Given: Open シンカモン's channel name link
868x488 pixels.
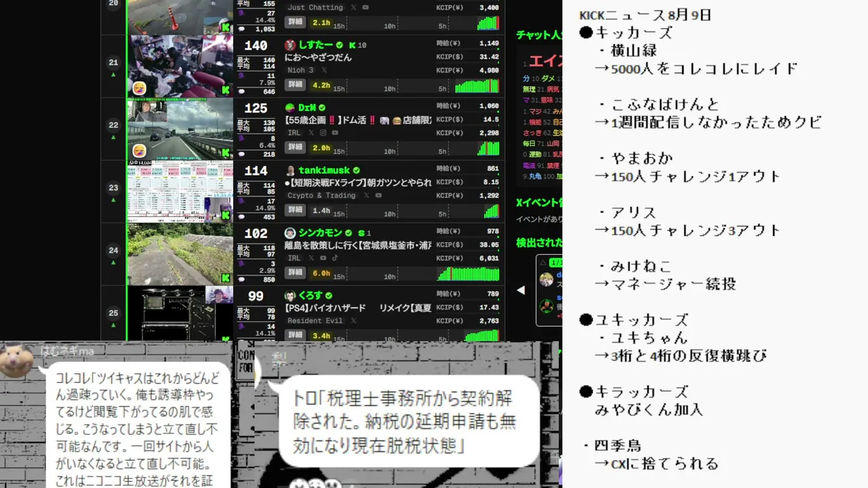Looking at the screenshot, I should click(320, 233).
